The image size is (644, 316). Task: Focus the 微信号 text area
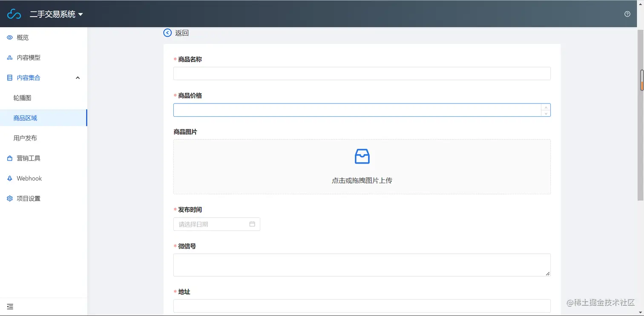(x=362, y=265)
